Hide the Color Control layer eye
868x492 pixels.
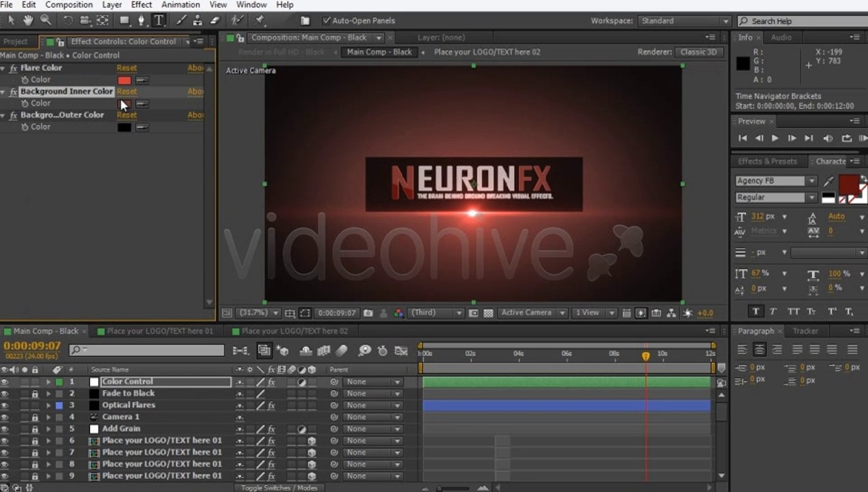[x=5, y=382]
